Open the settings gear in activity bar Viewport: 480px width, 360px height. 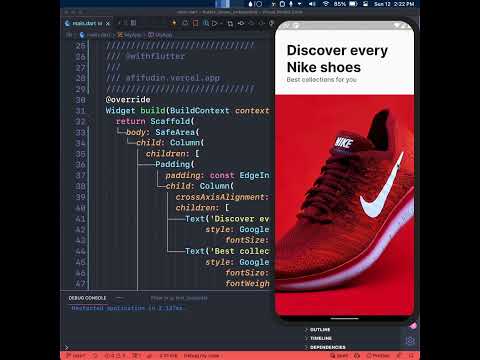(x=410, y=340)
